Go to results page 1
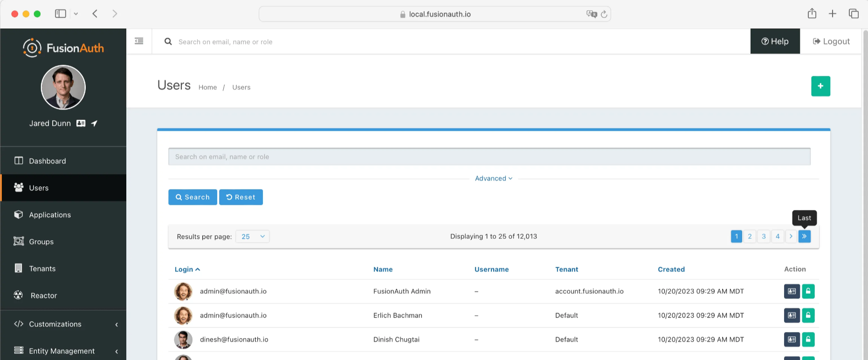The width and height of the screenshot is (868, 360). [737, 237]
